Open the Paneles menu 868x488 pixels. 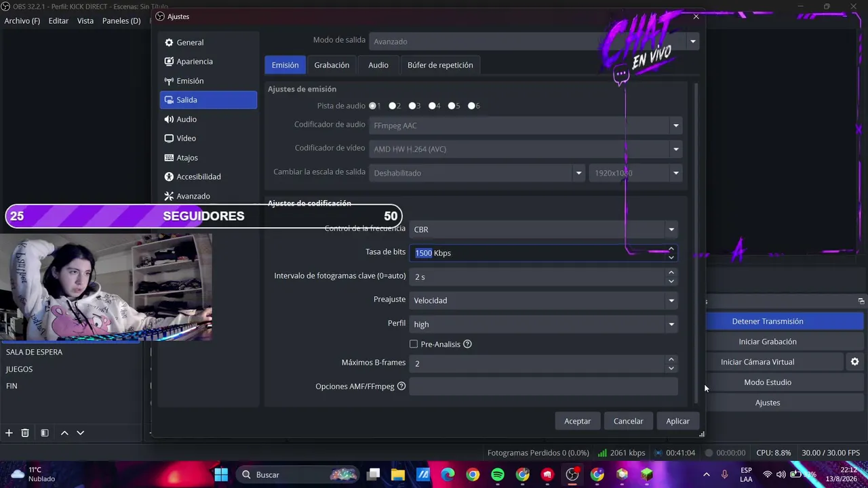121,21
